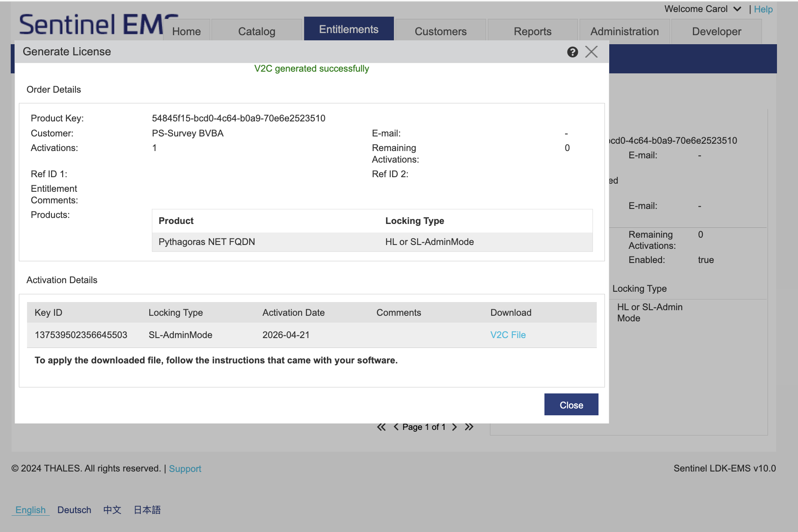Screen dimensions: 798x532
Task: Switch language to English
Action: pyautogui.click(x=30, y=510)
